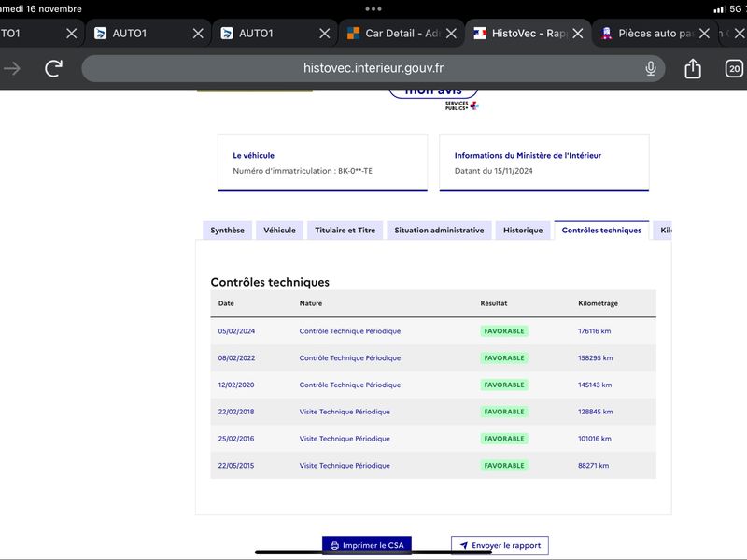
Task: Click the date 25/02/2016
Action: coord(236,439)
